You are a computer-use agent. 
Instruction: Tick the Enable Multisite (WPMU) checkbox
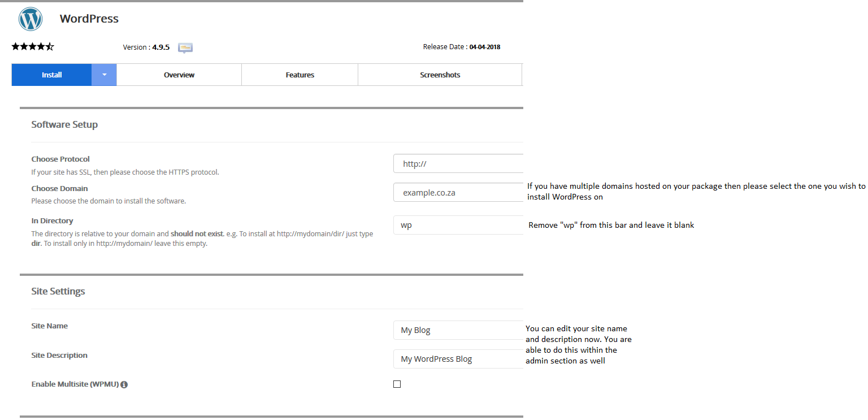click(397, 384)
